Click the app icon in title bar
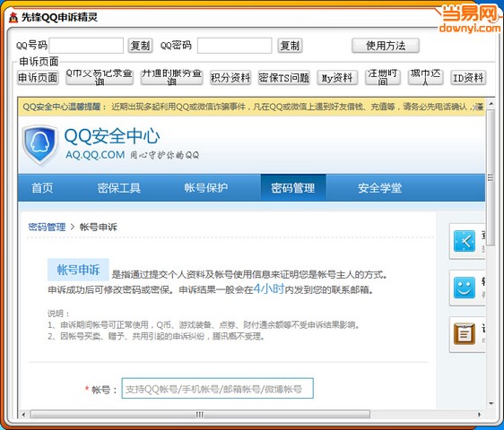 coord(13,17)
